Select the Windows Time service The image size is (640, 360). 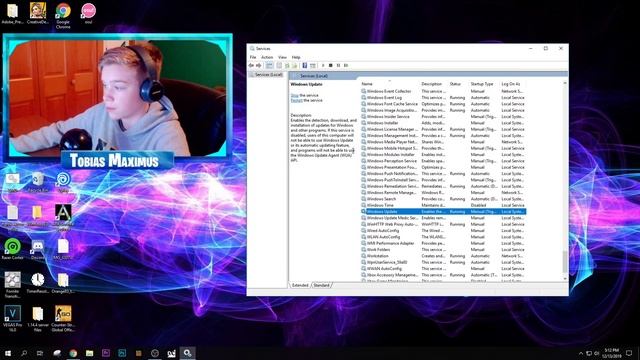443,205
